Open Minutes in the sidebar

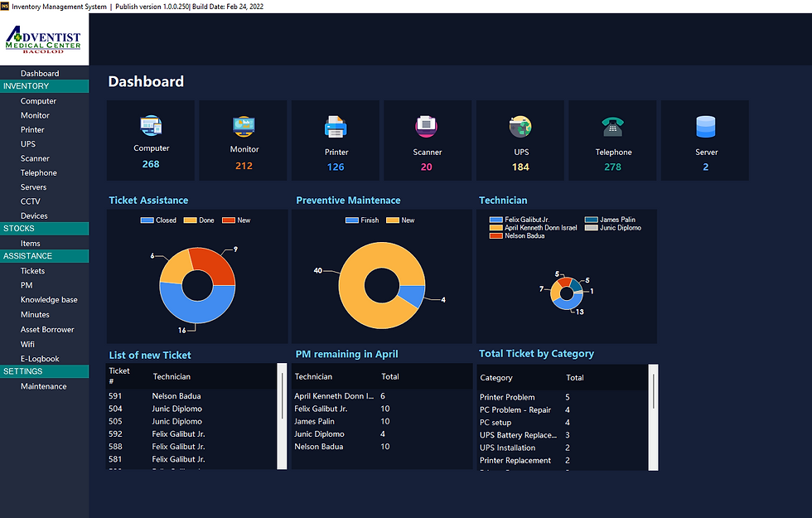35,315
